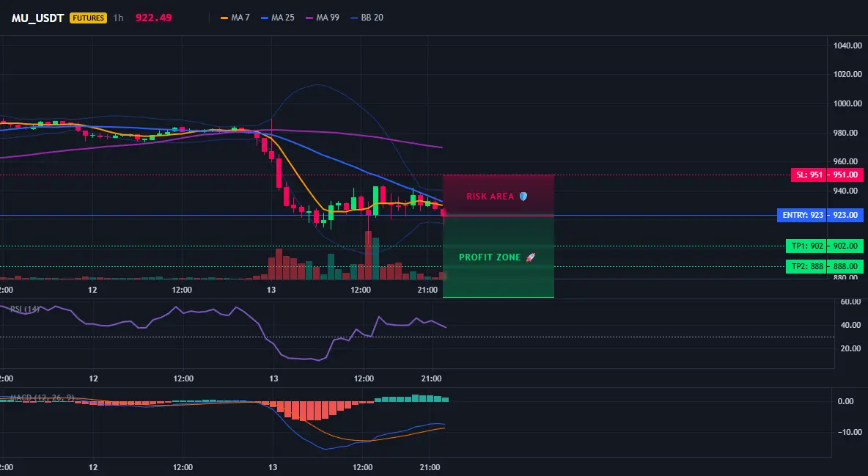Click the TP1: 902 price label

coord(806,246)
